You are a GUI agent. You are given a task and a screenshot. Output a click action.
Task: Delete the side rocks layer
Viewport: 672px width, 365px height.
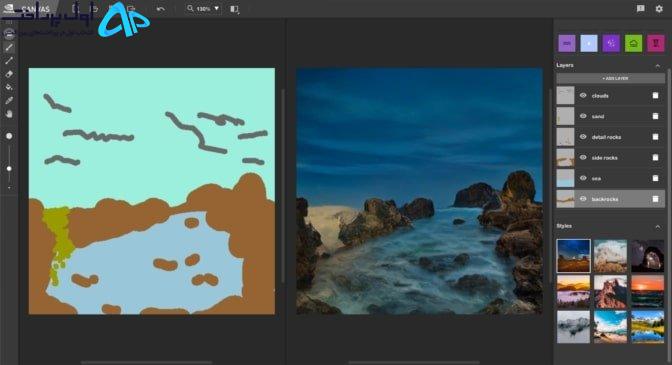[655, 157]
